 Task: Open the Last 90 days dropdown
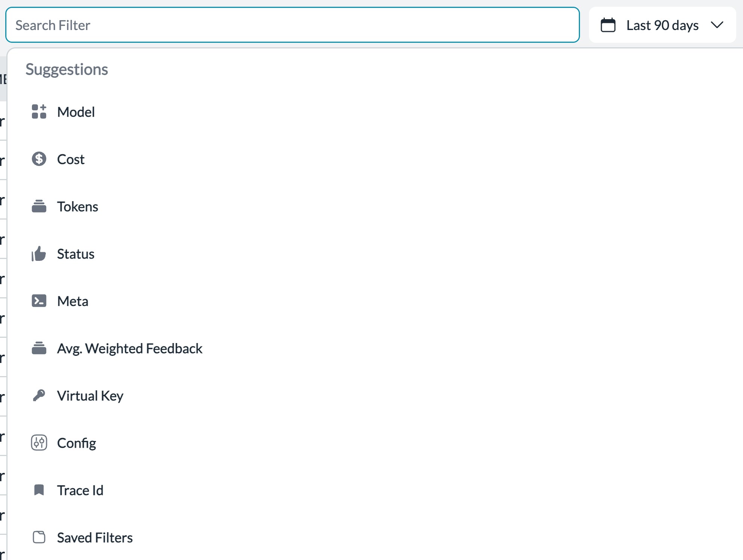662,25
